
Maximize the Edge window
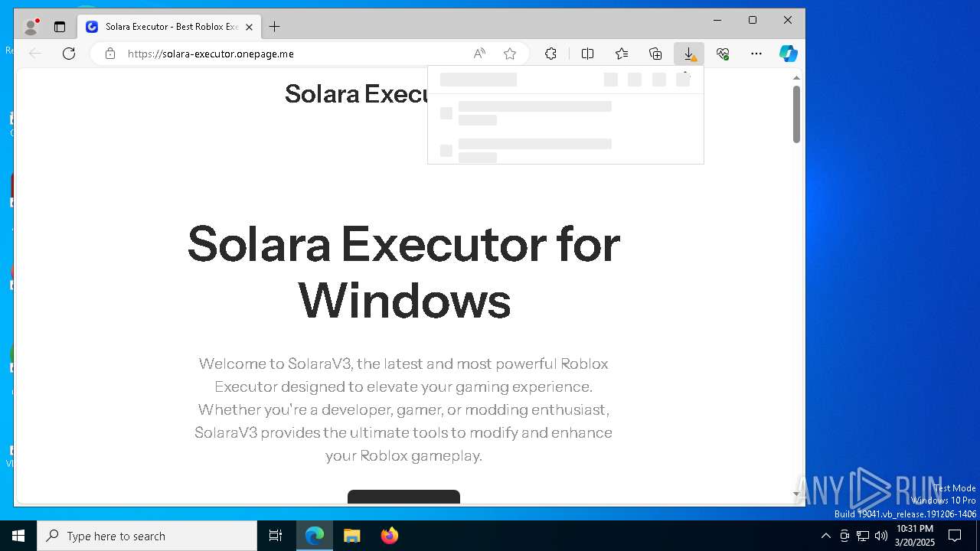[753, 20]
